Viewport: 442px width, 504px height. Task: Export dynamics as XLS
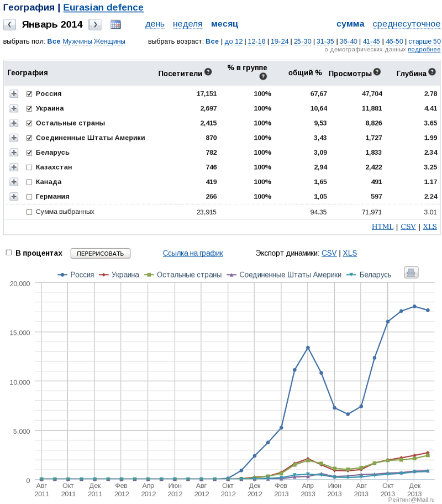350,253
